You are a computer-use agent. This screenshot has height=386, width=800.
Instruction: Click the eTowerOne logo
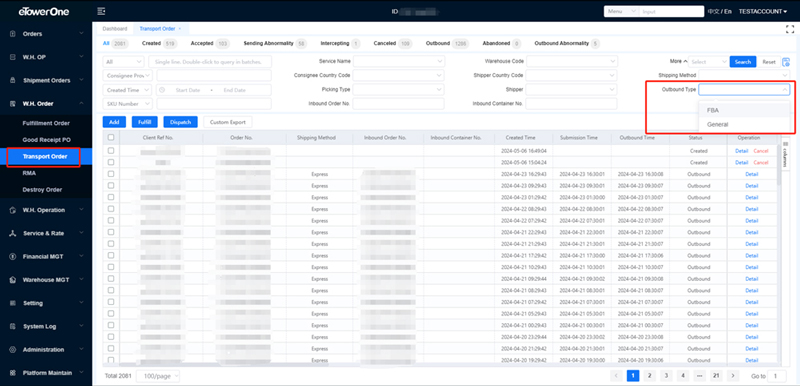[44, 11]
